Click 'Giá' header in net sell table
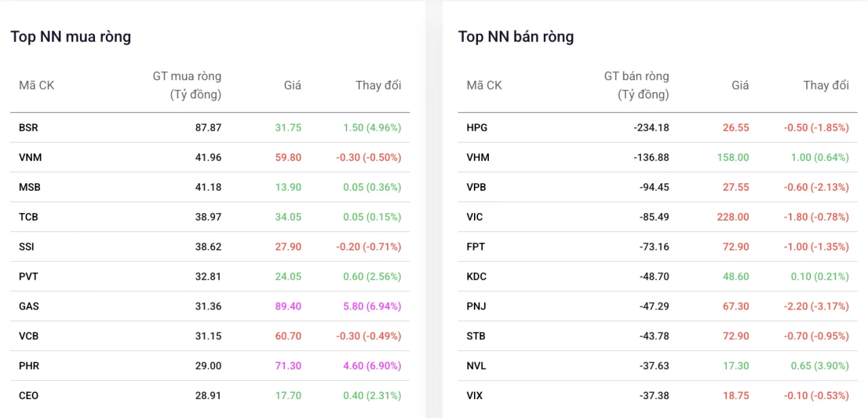This screenshot has height=418, width=868. point(741,85)
